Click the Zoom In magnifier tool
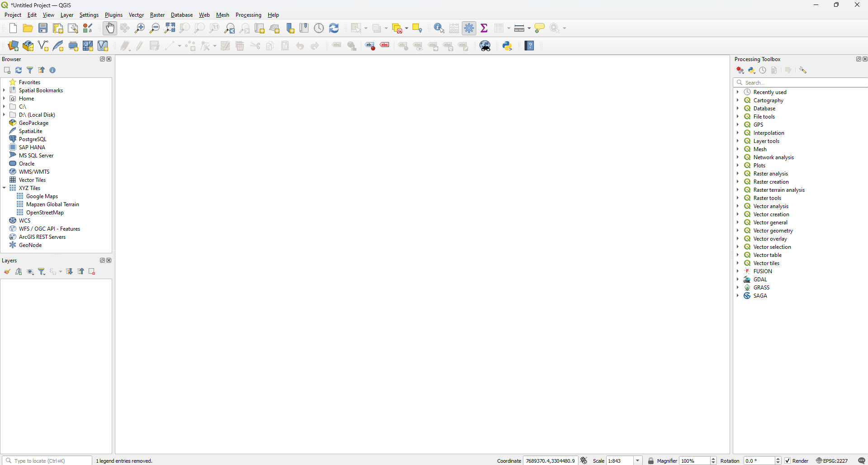The image size is (868, 465). 140,28
